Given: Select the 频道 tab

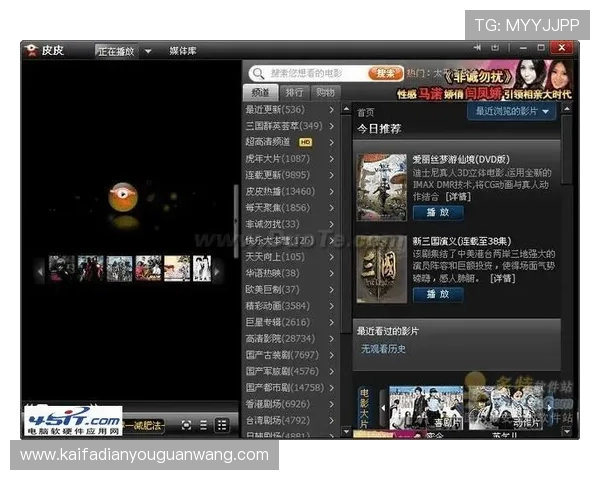Looking at the screenshot, I should pyautogui.click(x=261, y=92).
